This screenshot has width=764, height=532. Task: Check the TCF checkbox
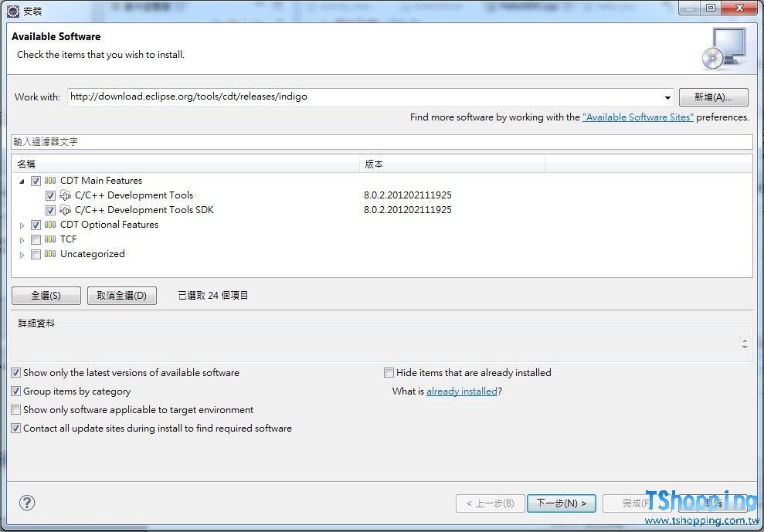(x=36, y=239)
